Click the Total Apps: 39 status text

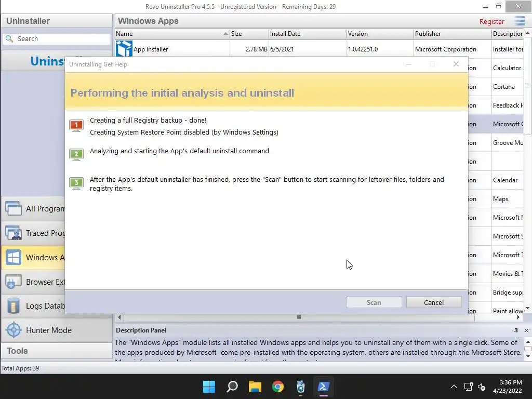coord(20,368)
